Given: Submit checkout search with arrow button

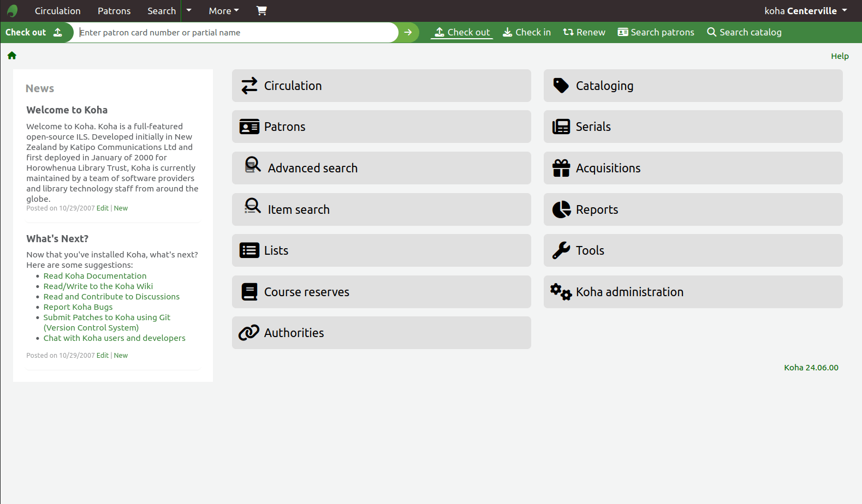Looking at the screenshot, I should [x=408, y=32].
